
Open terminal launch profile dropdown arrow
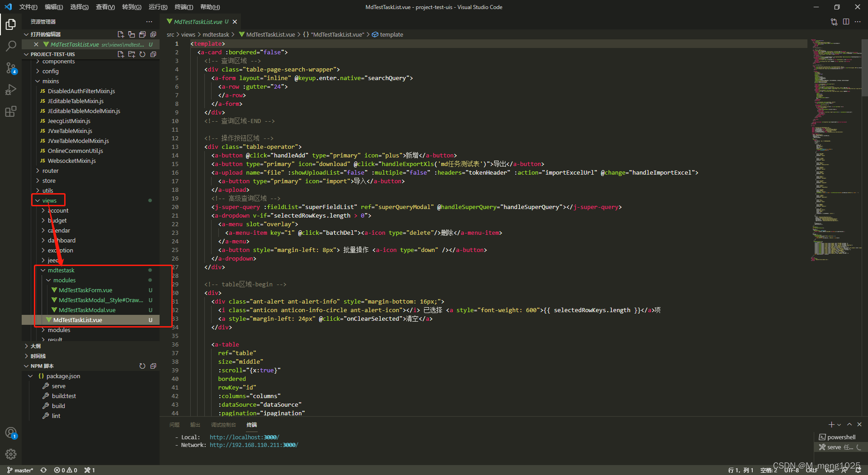click(839, 425)
